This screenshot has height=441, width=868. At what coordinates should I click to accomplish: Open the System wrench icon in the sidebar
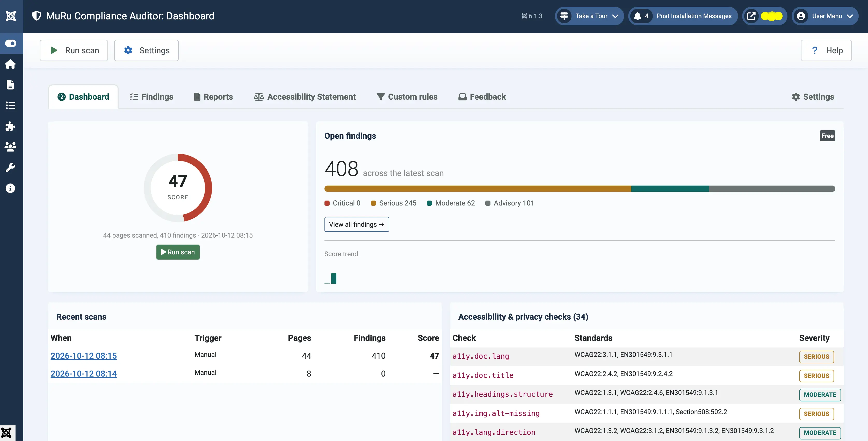10,168
